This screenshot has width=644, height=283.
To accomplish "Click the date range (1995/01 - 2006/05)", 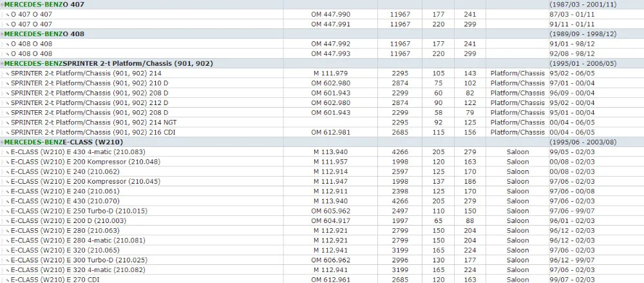I will point(583,64).
